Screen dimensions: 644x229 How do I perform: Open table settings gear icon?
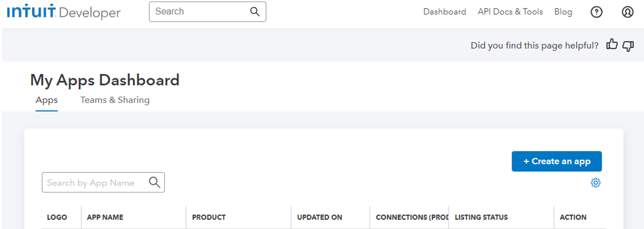point(595,183)
